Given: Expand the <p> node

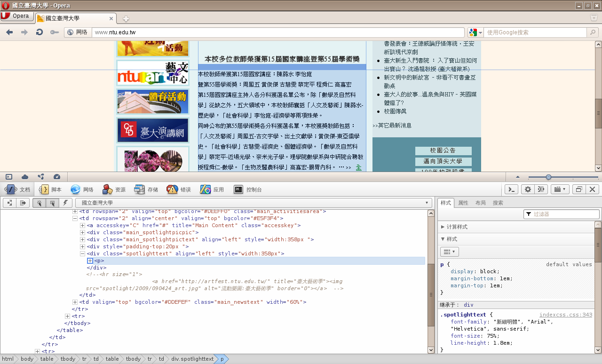Looking at the screenshot, I should 90,261.
